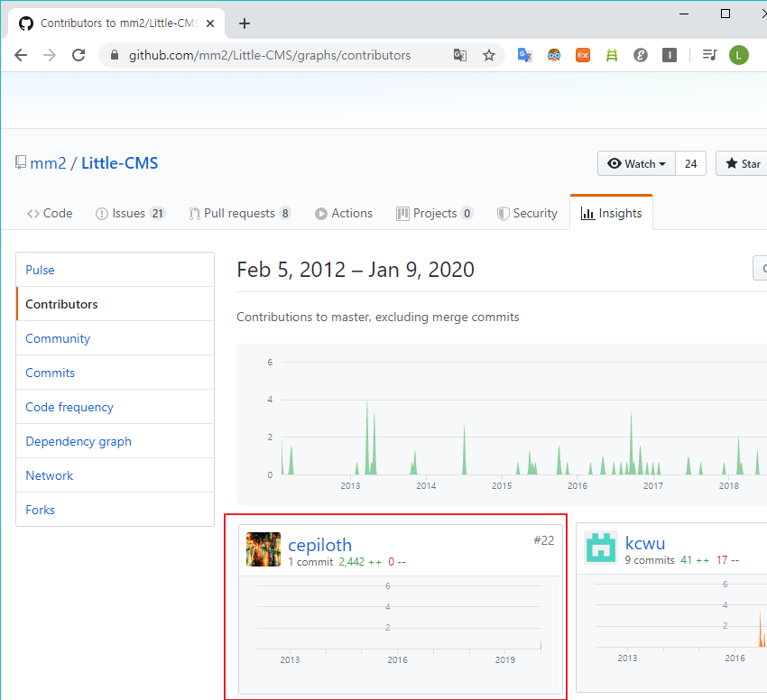Open Code frequency in the sidebar
The width and height of the screenshot is (767, 700).
click(x=115, y=407)
